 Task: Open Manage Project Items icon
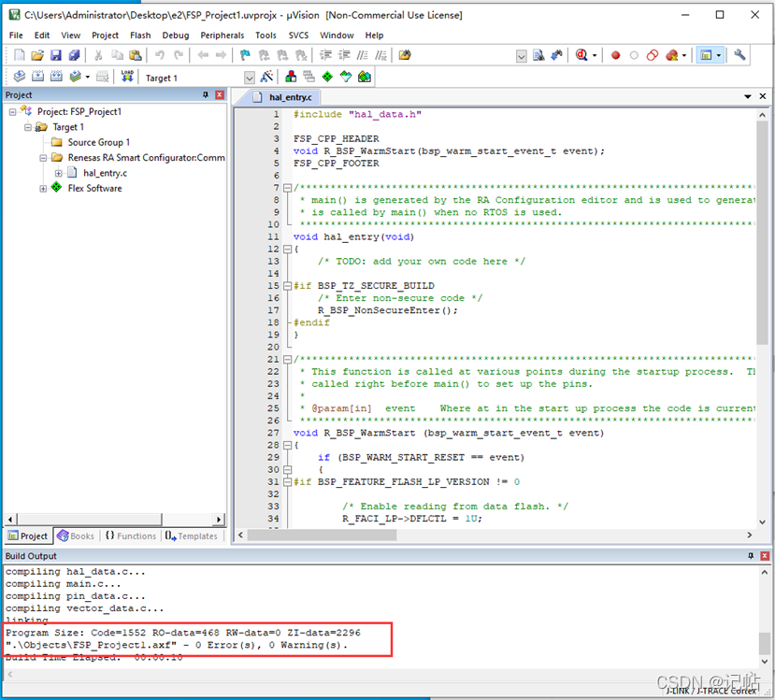click(x=291, y=76)
